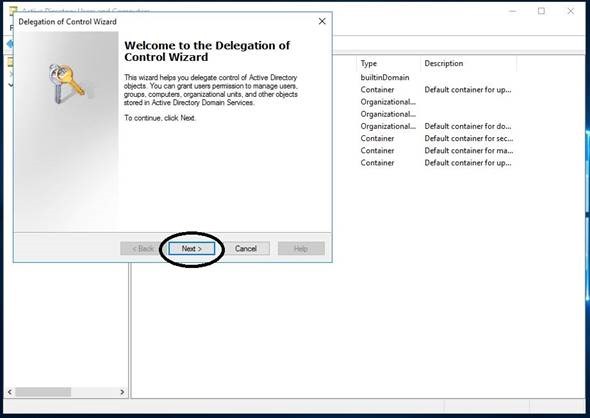This screenshot has height=418, width=590.
Task: Close the Active Directory Users and Computers window
Action: pyautogui.click(x=571, y=11)
